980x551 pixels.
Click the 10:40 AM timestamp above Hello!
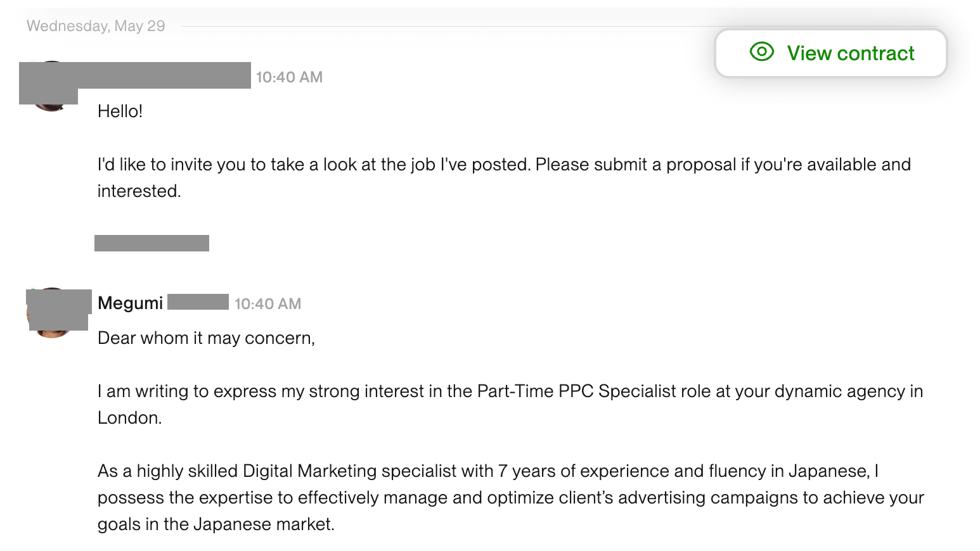[289, 77]
